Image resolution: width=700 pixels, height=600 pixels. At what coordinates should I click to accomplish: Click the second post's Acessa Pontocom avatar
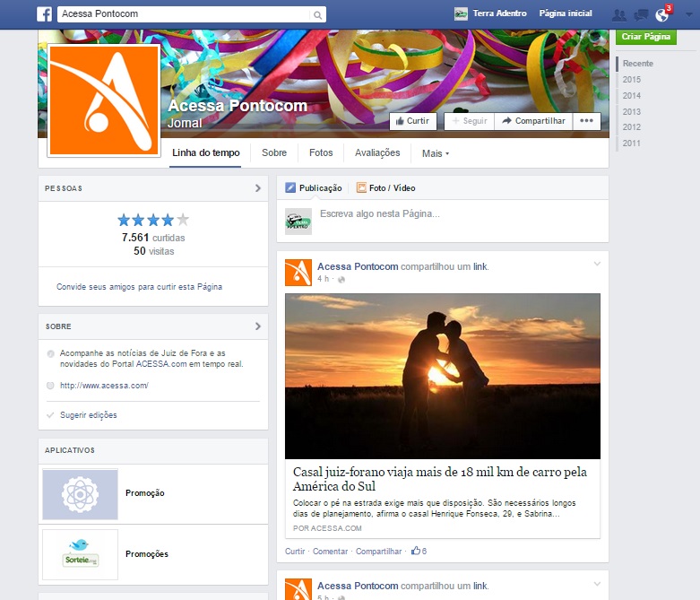(298, 589)
